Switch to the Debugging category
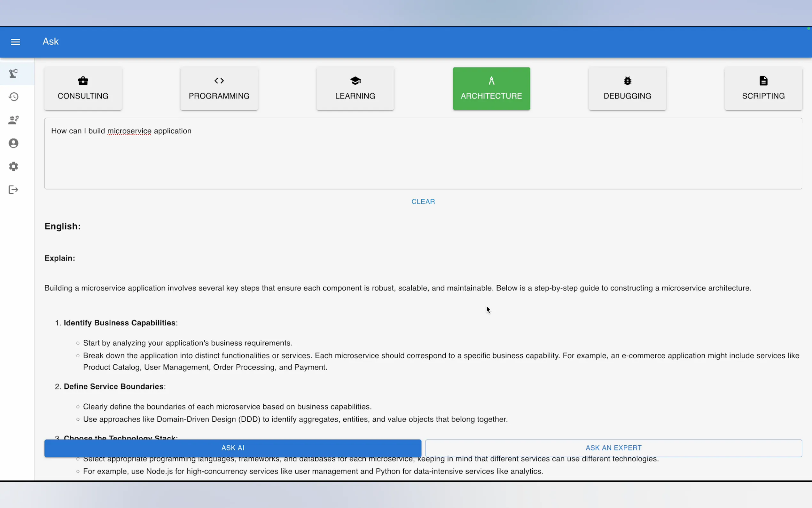Screen dimensions: 812x508 click(x=627, y=95)
